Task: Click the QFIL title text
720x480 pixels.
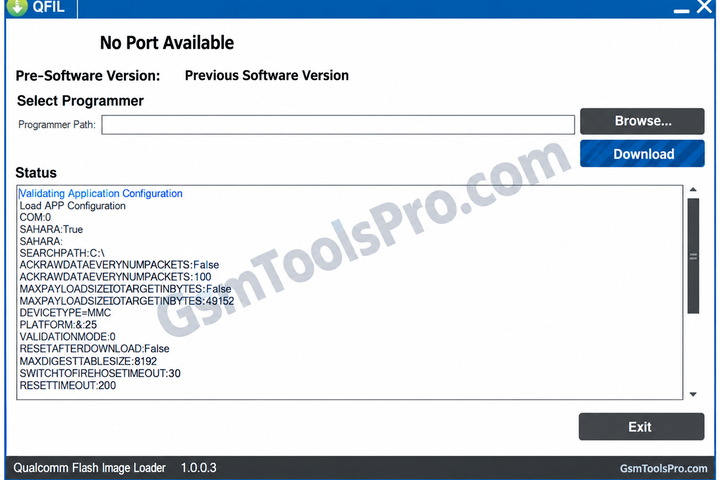Action: click(48, 6)
